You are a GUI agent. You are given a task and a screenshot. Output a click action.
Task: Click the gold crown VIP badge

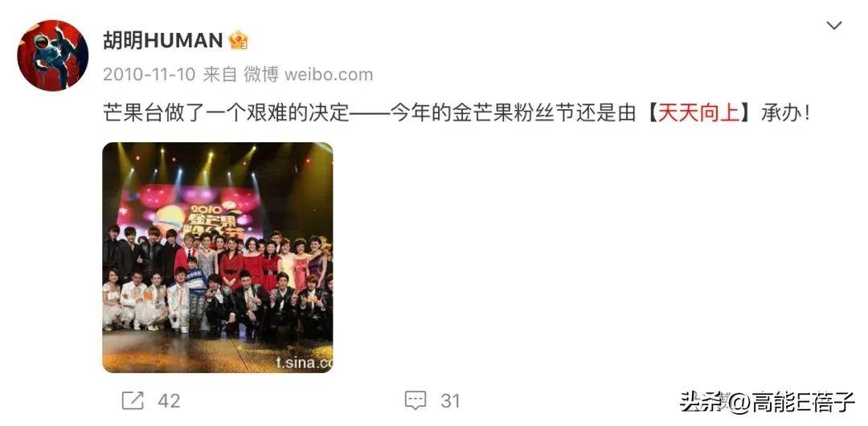point(239,40)
